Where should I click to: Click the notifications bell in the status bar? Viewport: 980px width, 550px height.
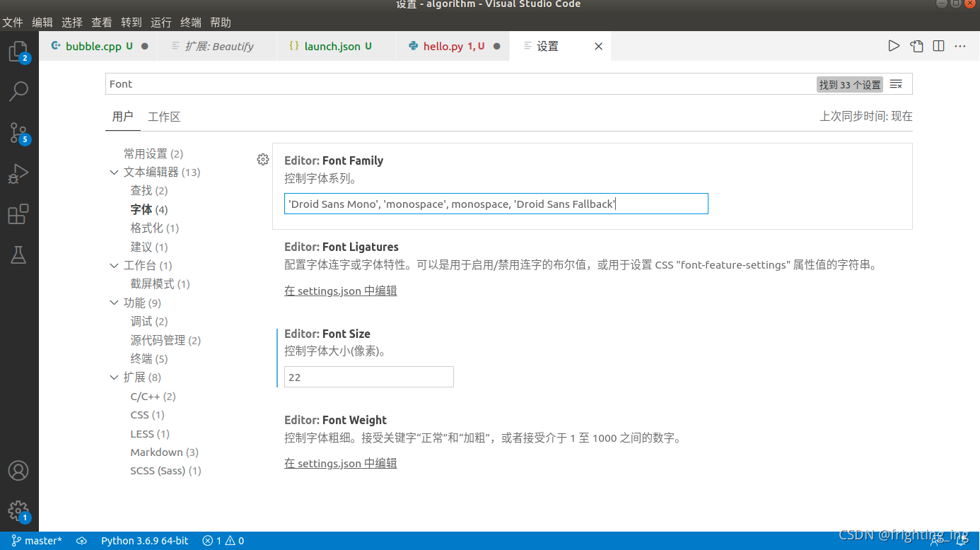[960, 540]
